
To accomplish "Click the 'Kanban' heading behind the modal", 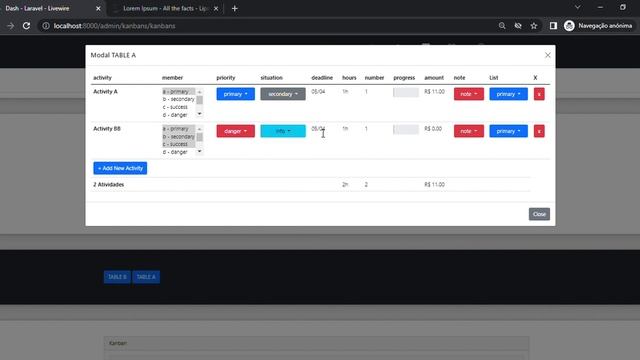I will (118, 343).
